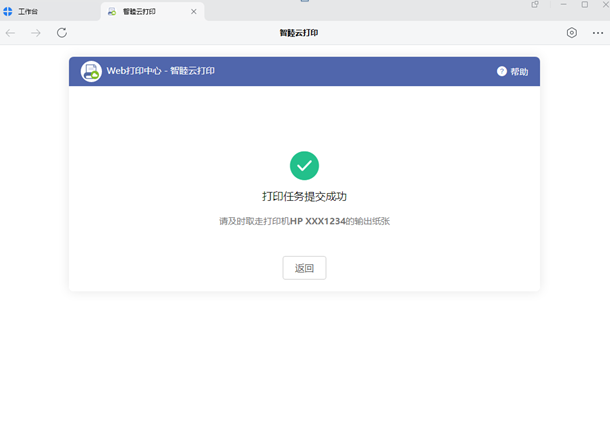Click the green success checkmark icon
610x429 pixels.
click(x=304, y=166)
